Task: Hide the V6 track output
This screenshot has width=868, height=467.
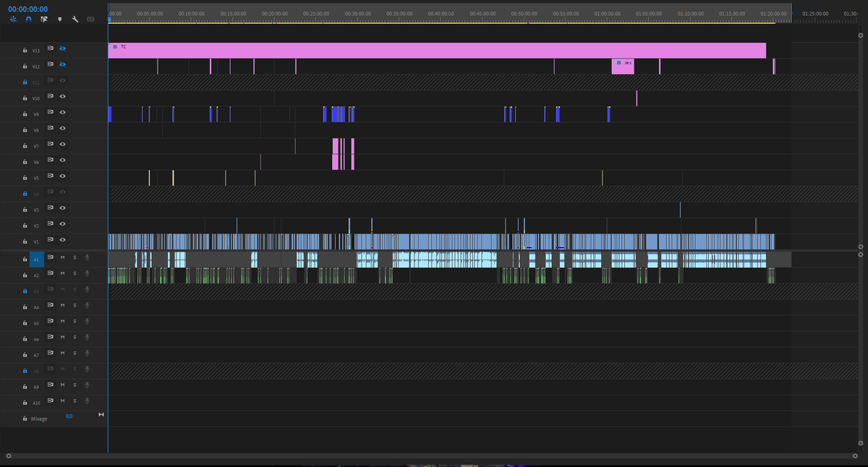Action: 63,160
